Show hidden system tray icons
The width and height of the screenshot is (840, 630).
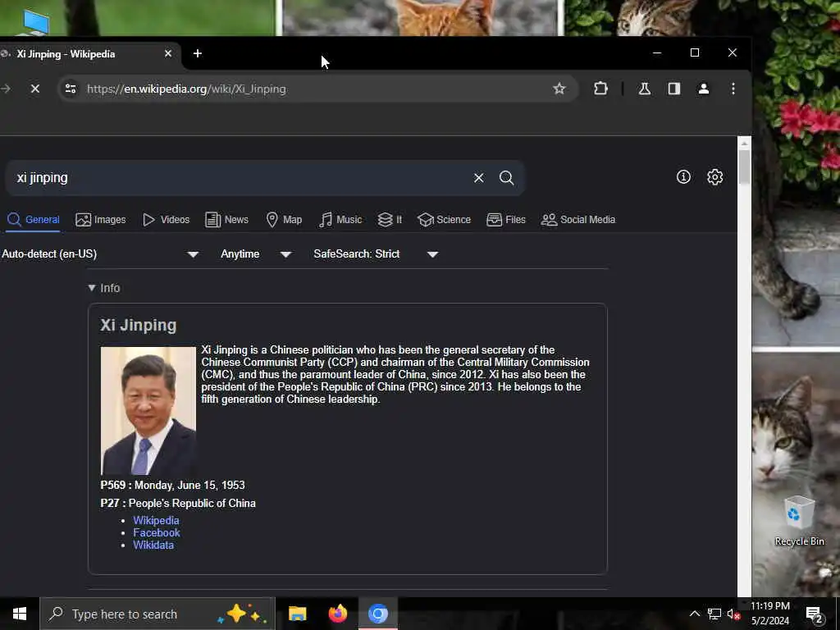point(694,614)
